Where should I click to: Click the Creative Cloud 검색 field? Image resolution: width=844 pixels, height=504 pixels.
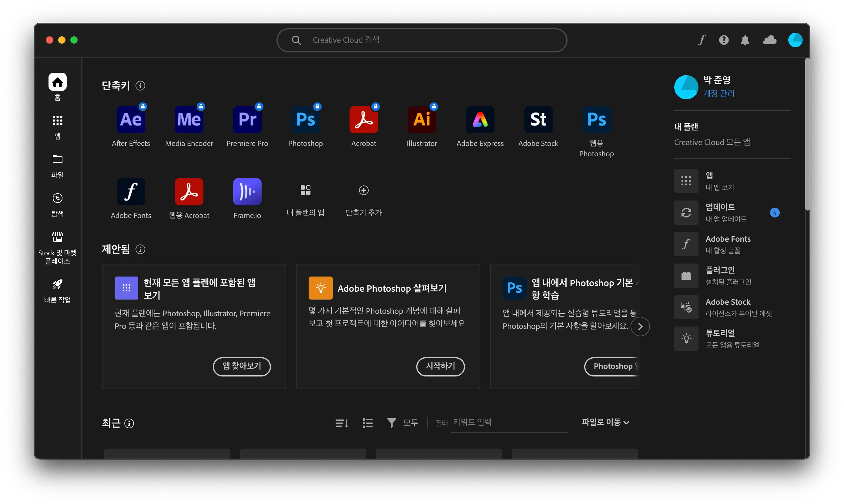pos(421,40)
